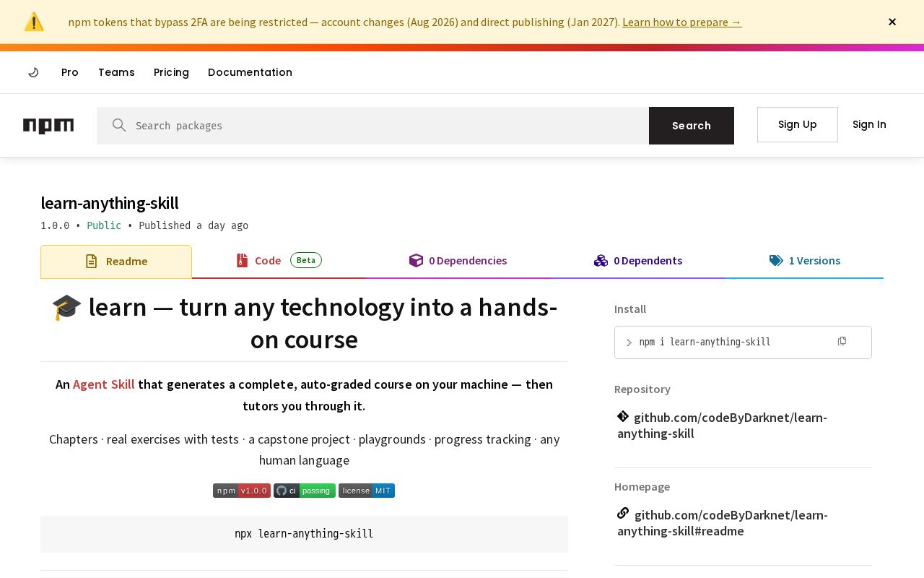Image resolution: width=924 pixels, height=578 pixels.
Task: Open the Pro menu link
Action: pyautogui.click(x=70, y=72)
